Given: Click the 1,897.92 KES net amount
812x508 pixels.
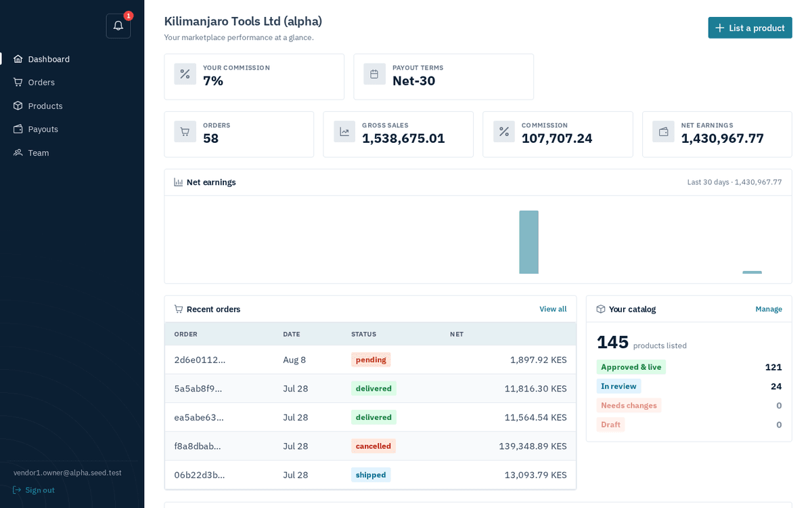Looking at the screenshot, I should 539,360.
